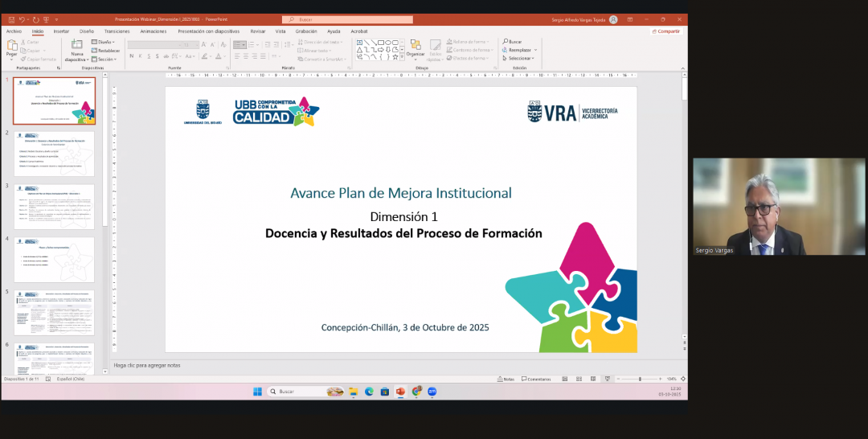Select the Right Arrow shape
The image size is (868, 439).
point(381,49)
